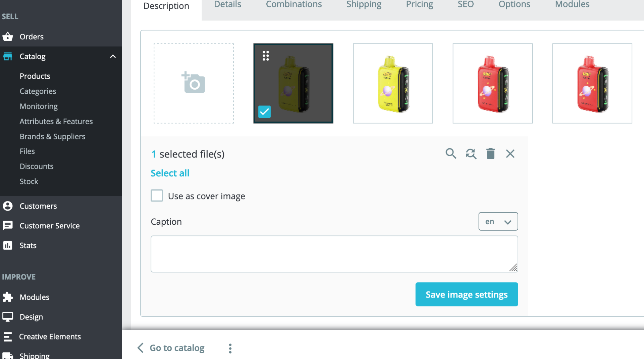Image resolution: width=644 pixels, height=359 pixels.
Task: Close the selected files panel
Action: [x=510, y=153]
